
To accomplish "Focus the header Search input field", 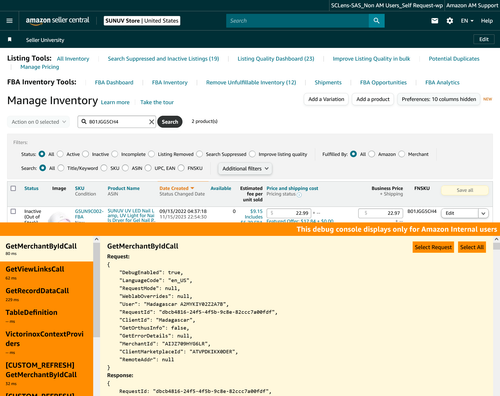I will 297,21.
